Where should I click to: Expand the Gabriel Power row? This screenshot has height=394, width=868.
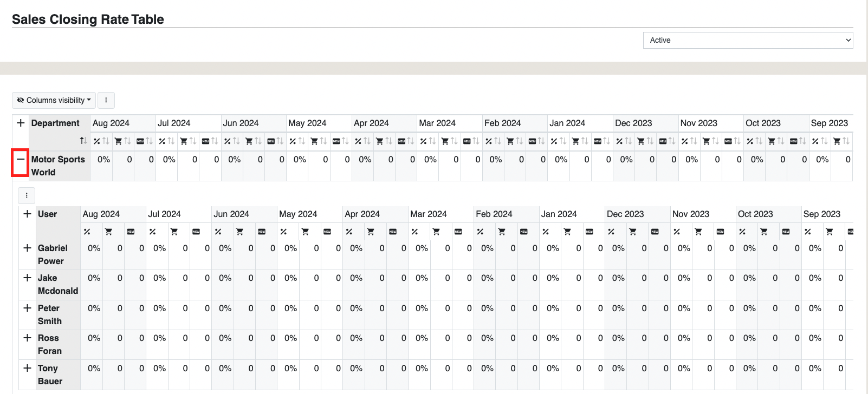click(27, 248)
